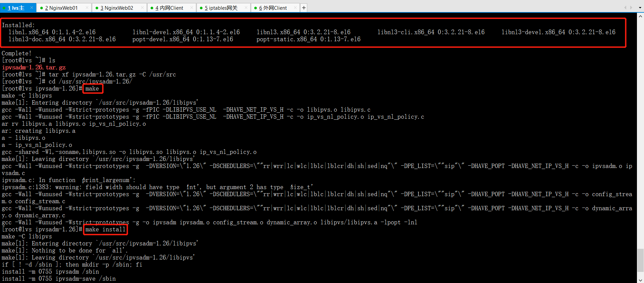Click "install -m 0755 ipvsadm-save /sbin" line

point(59,279)
